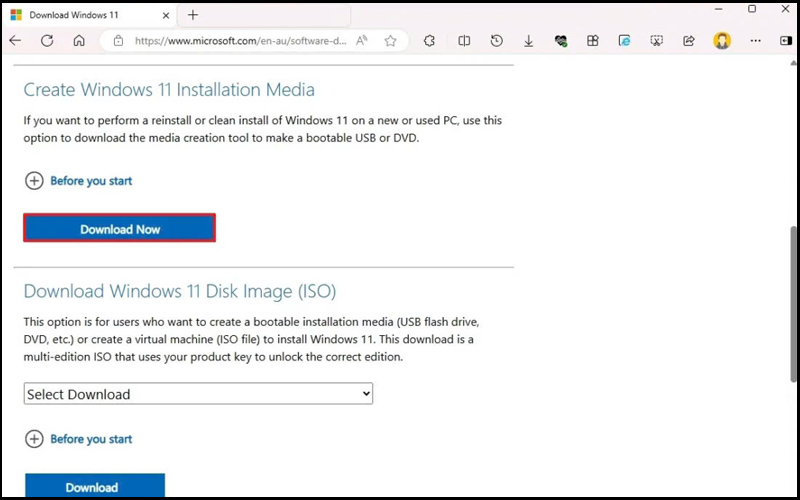
Task: Click the page vertical scrollbar thumb
Action: point(793,304)
